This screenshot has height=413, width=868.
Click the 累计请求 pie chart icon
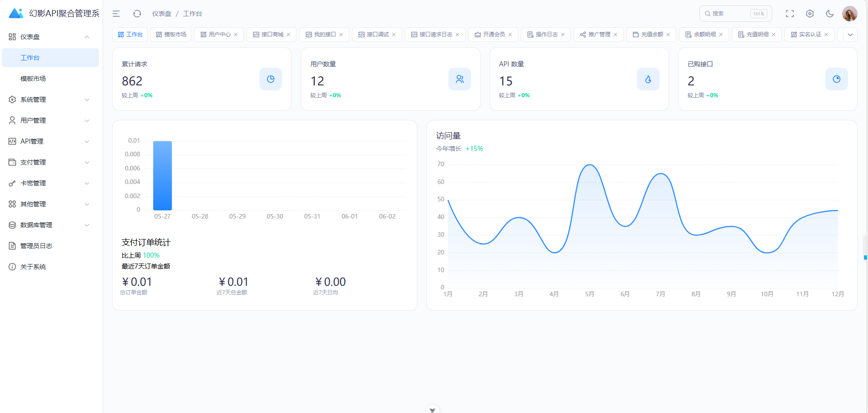(271, 79)
